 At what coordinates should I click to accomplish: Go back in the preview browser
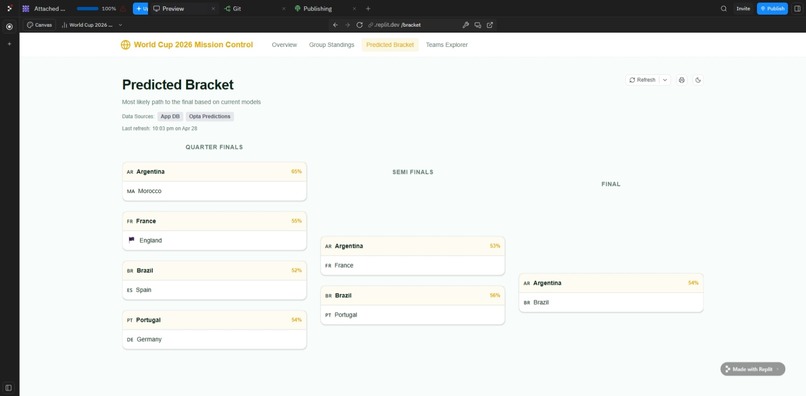pyautogui.click(x=335, y=25)
